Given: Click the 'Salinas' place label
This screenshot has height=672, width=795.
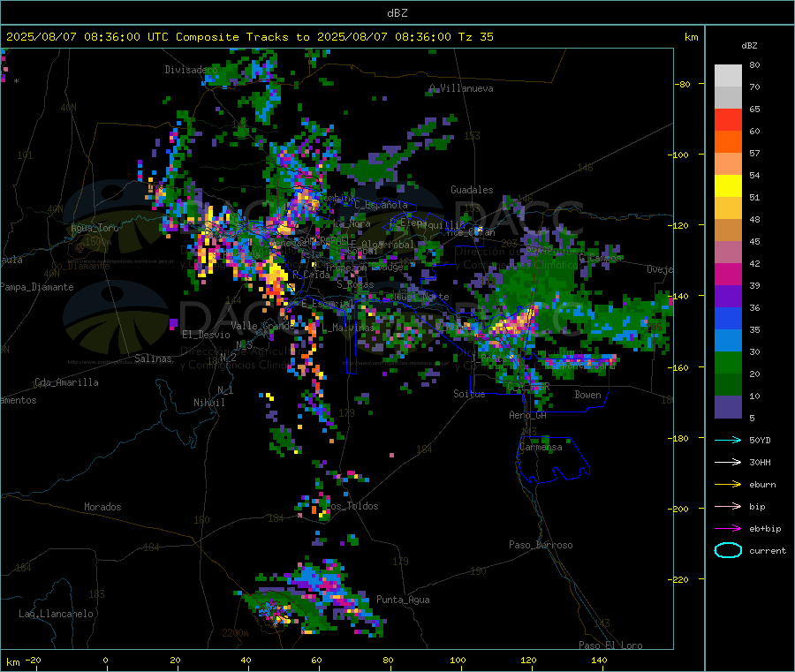Looking at the screenshot, I should (x=153, y=359).
